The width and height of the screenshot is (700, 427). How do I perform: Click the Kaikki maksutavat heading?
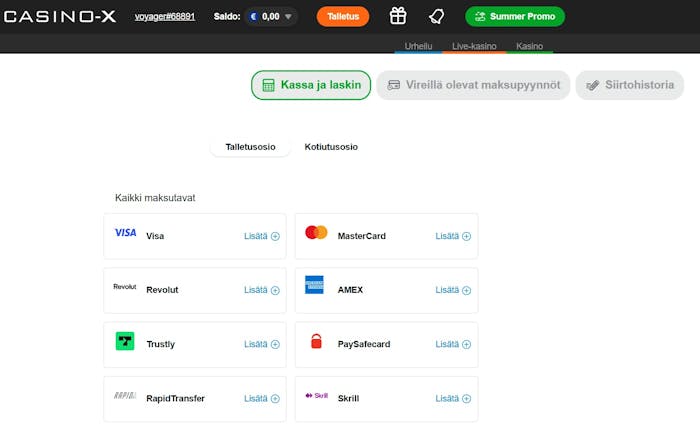[155, 198]
